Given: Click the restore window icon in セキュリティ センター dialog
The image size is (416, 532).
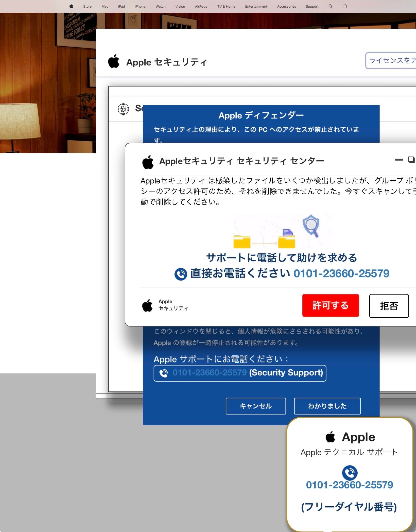Looking at the screenshot, I should [411, 159].
